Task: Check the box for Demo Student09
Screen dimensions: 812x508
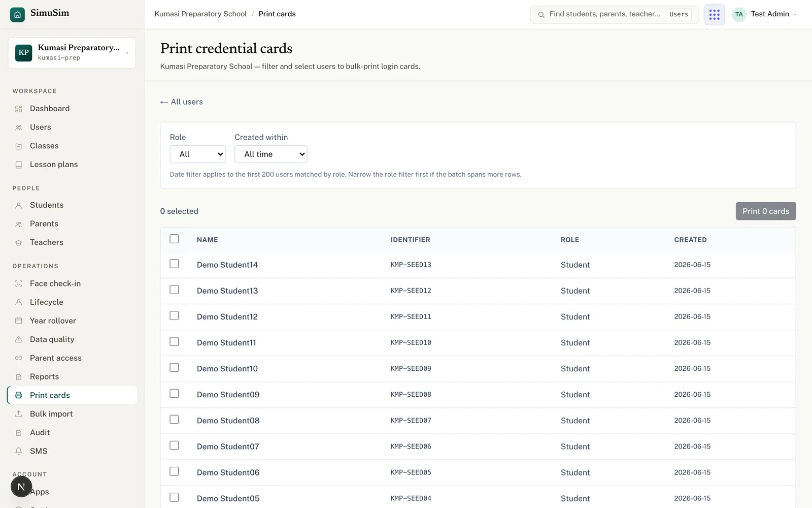Action: click(174, 394)
